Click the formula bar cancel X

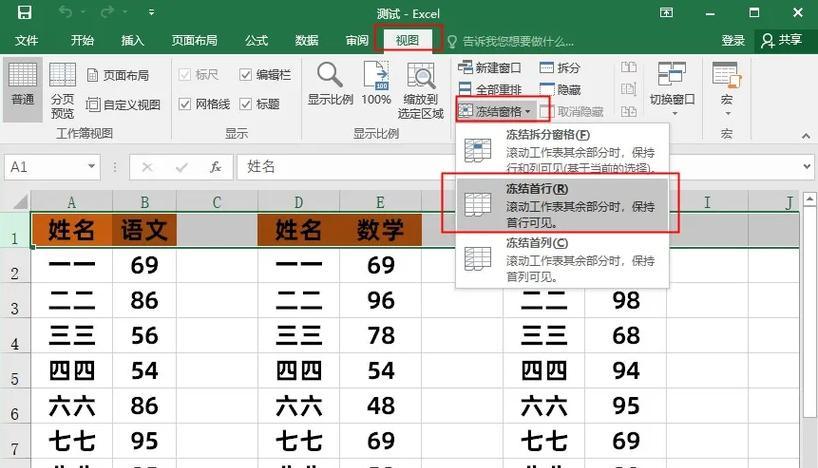(147, 167)
